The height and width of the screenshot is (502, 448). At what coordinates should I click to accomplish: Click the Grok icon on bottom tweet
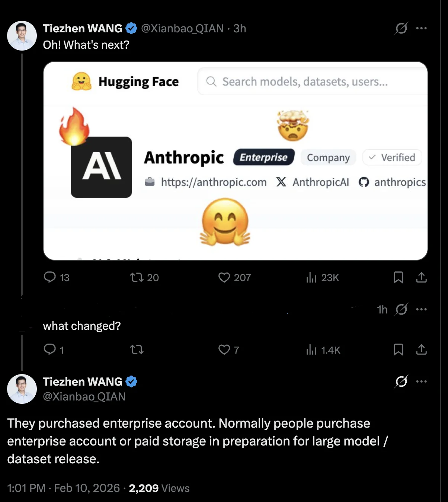[401, 382]
